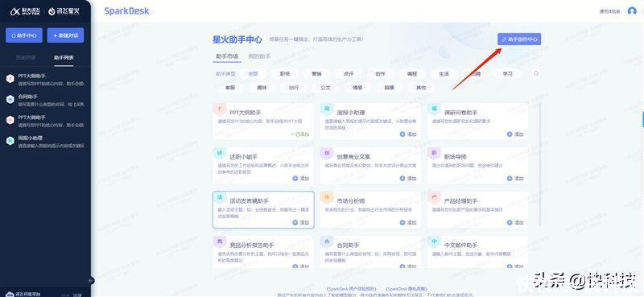Image resolution: width=644 pixels, height=297 pixels.
Task: Click the 产品经理助手 card badge icon
Action: pos(434,197)
